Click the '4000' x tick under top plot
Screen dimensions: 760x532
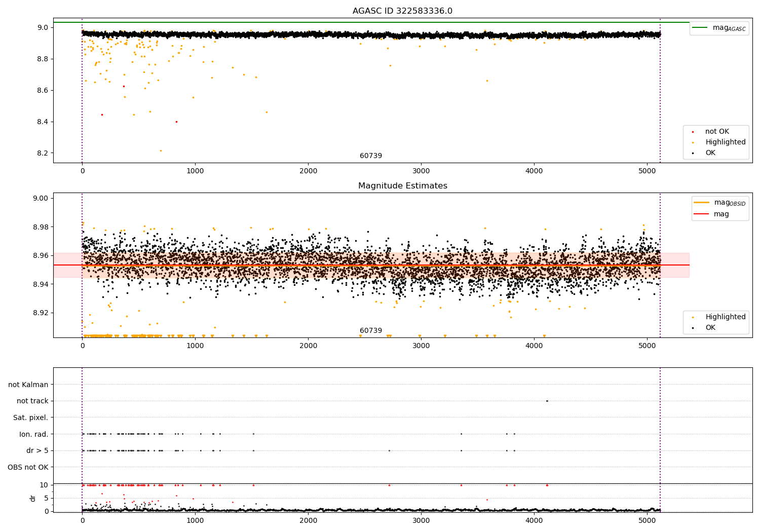pyautogui.click(x=534, y=171)
